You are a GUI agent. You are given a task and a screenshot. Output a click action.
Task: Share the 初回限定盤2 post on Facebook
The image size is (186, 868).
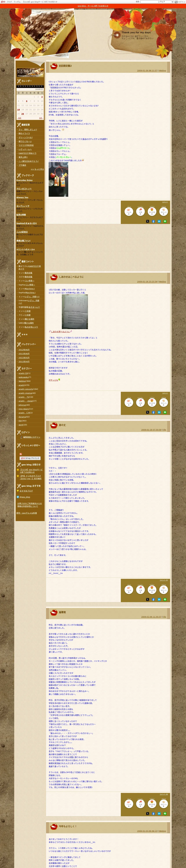pyautogui.click(x=153, y=221)
